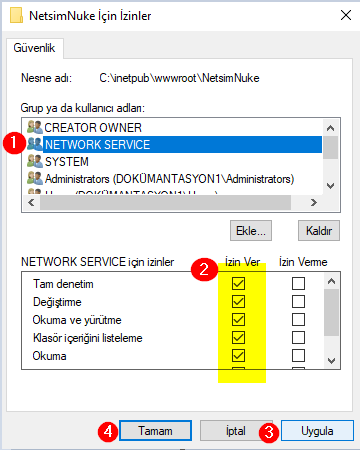This screenshot has height=450, width=360.
Task: Click the folder icon in the title bar
Action: [x=16, y=15]
